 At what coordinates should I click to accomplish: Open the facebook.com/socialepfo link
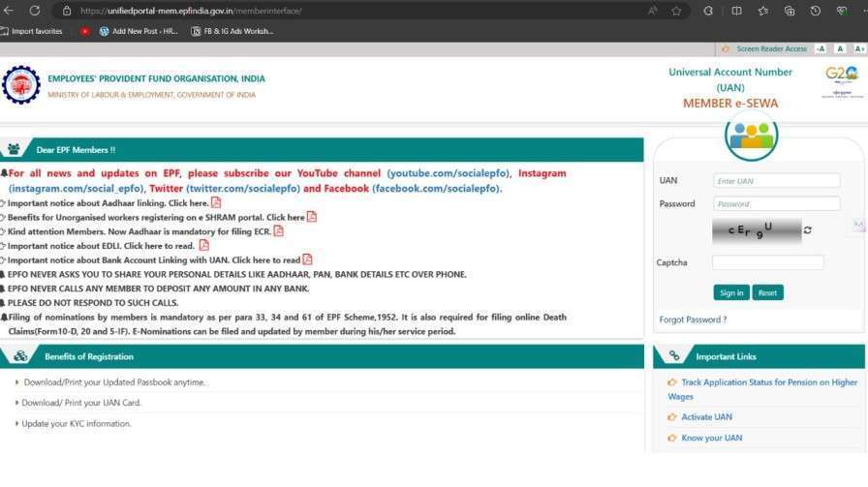(436, 188)
